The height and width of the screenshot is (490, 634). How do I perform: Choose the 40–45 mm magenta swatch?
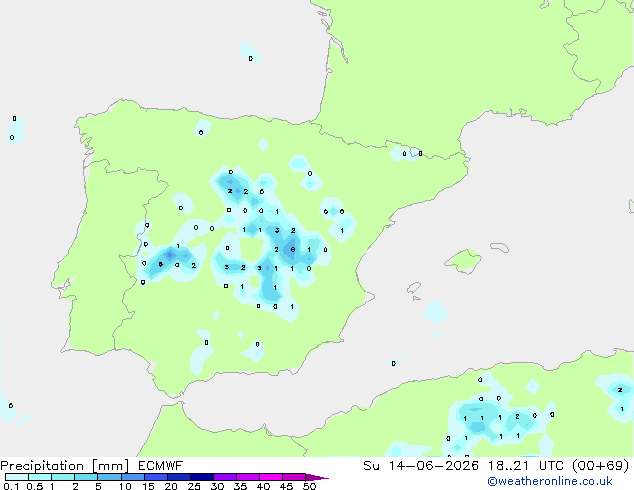click(271, 477)
